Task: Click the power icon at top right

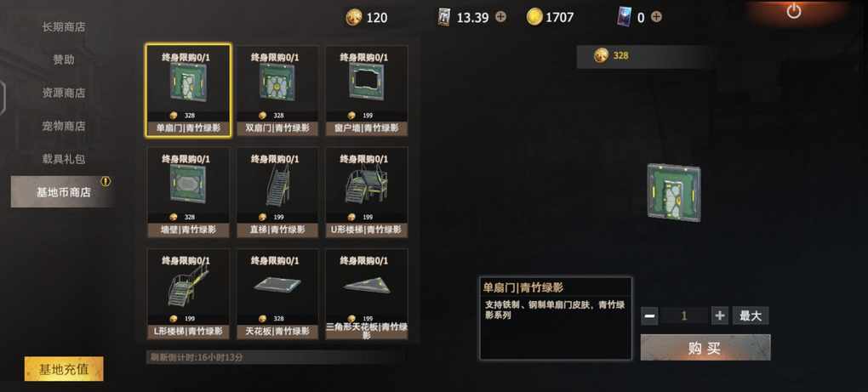Action: [793, 10]
